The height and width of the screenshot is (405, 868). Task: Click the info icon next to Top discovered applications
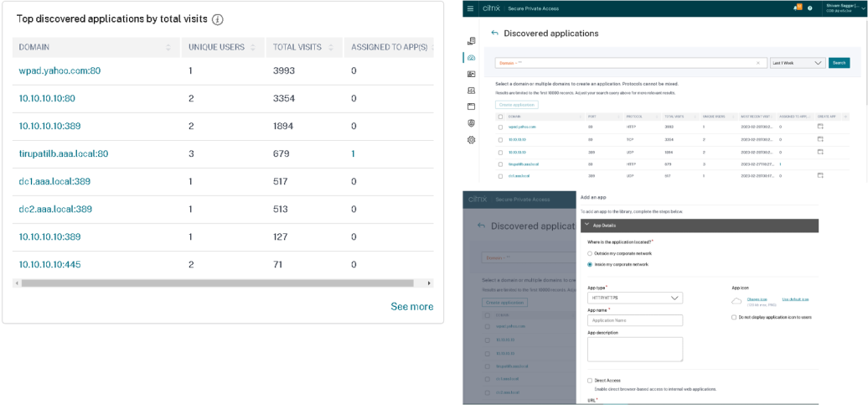pos(217,19)
